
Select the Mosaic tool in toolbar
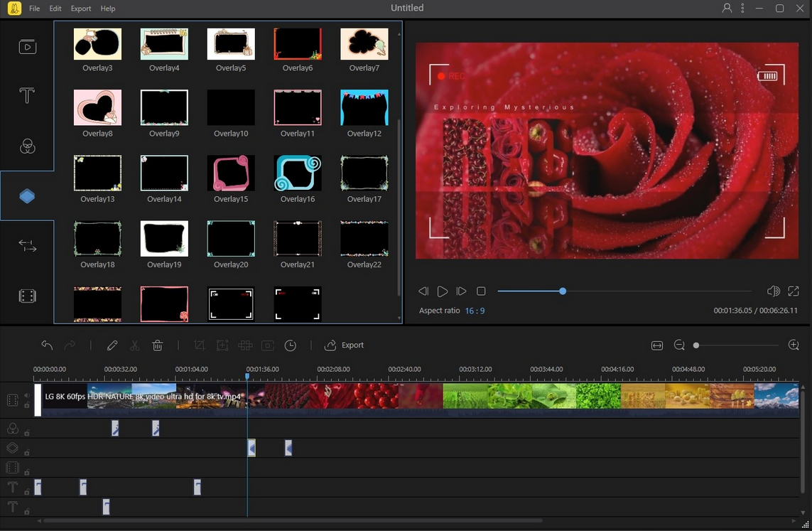click(245, 345)
